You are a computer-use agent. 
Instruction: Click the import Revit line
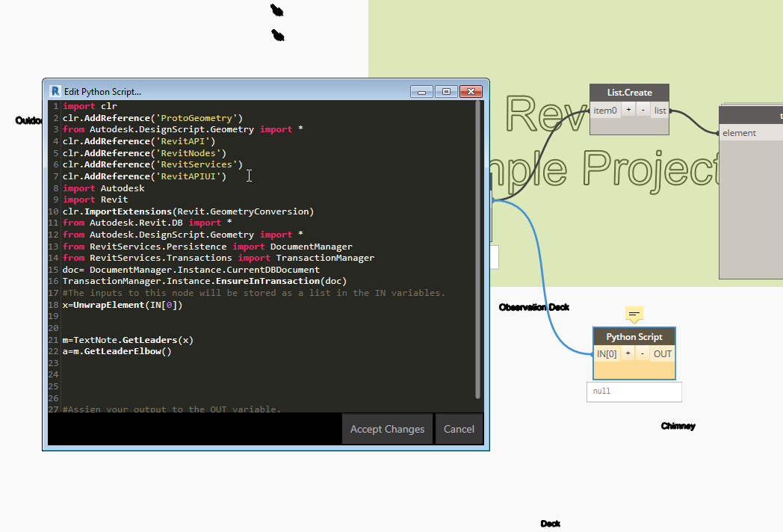(x=96, y=199)
